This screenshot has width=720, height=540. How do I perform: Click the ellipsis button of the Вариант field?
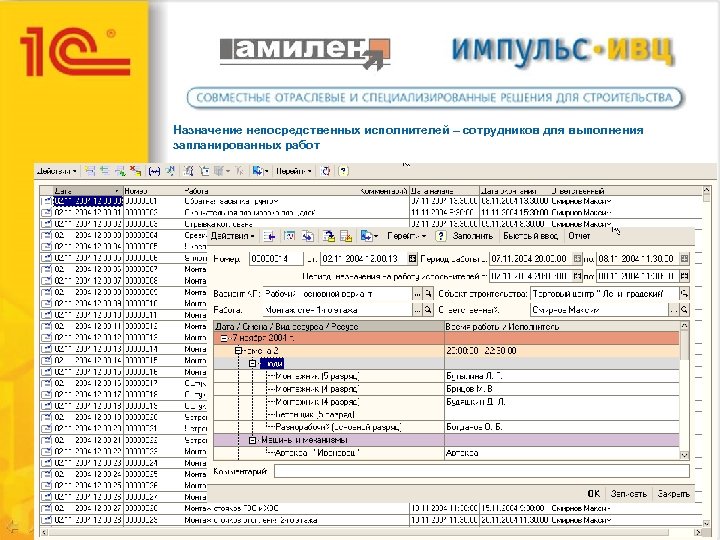(417, 294)
